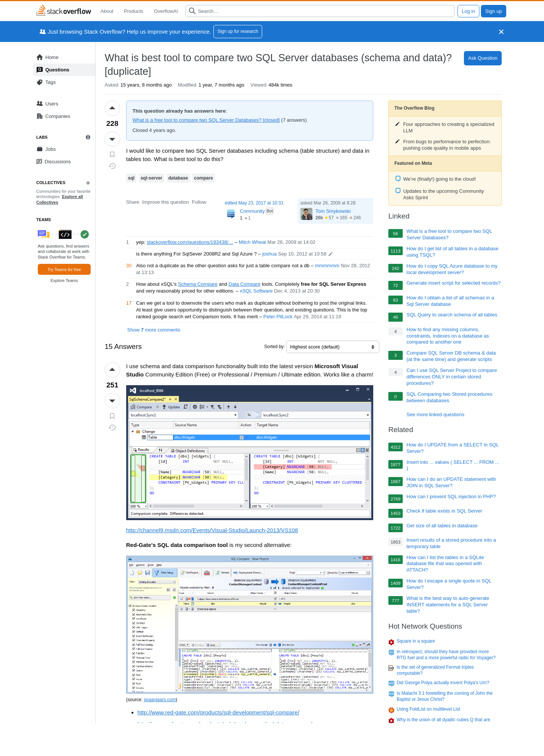
Task: Click the Tags icon in sidebar
Action: 40,82
